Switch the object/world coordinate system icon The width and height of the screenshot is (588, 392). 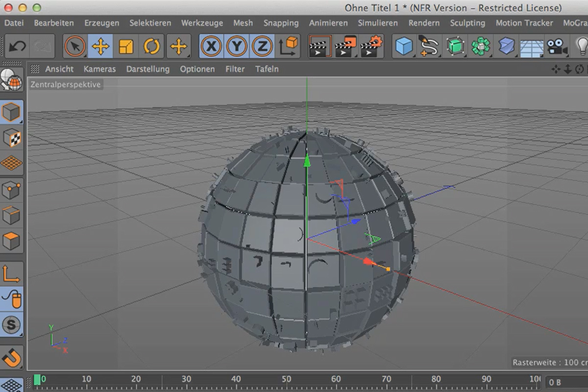[x=289, y=47]
